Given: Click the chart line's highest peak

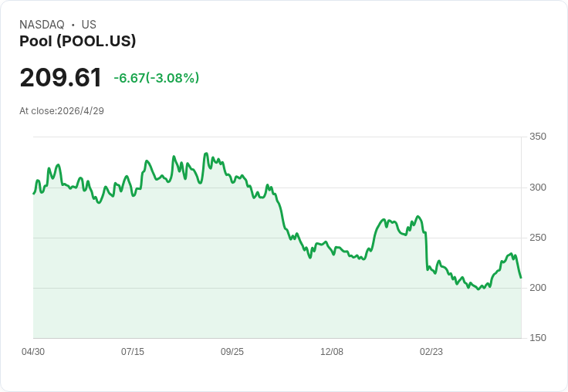Looking at the screenshot, I should (x=206, y=154).
